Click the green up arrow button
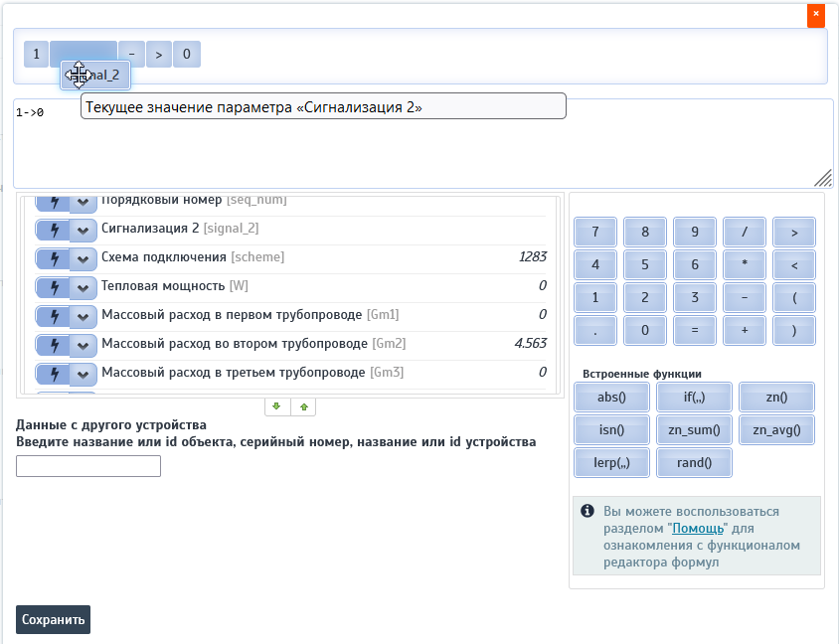This screenshot has height=644, width=839. click(x=303, y=406)
